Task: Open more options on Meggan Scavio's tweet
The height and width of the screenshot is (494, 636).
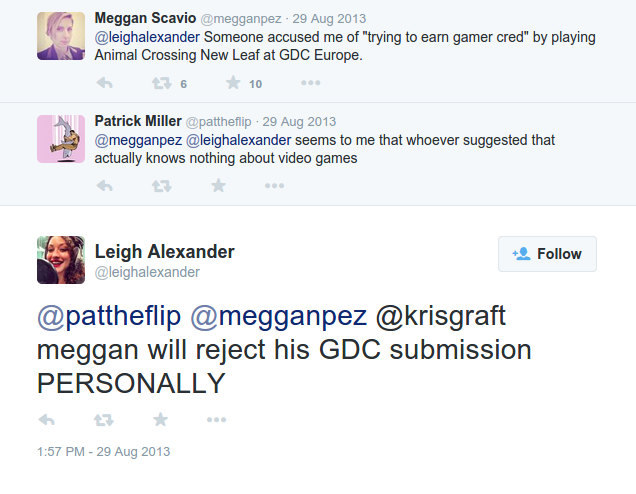Action: tap(311, 83)
